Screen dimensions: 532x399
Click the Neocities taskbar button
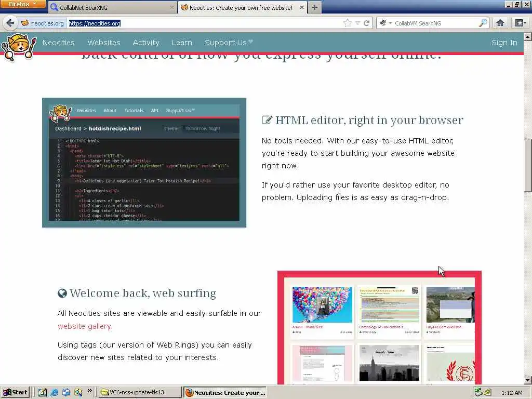click(x=225, y=393)
